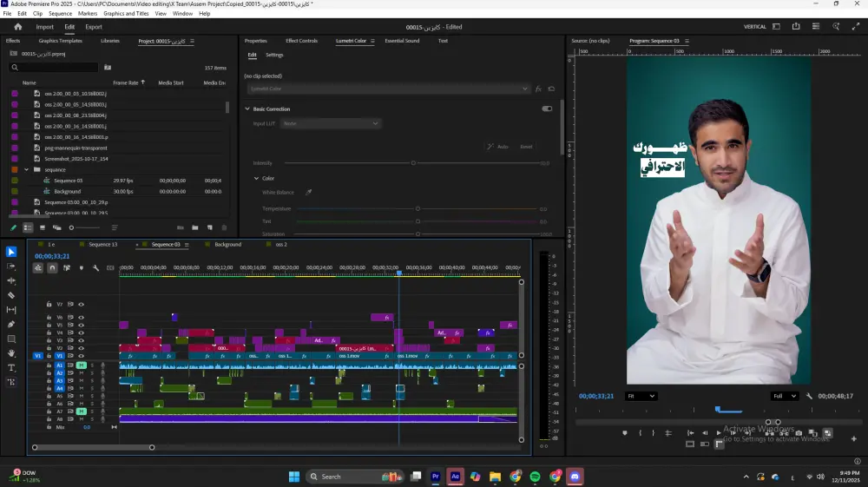Open the Sequence 03 timeline panel menu
This screenshot has width=868, height=487.
187,245
